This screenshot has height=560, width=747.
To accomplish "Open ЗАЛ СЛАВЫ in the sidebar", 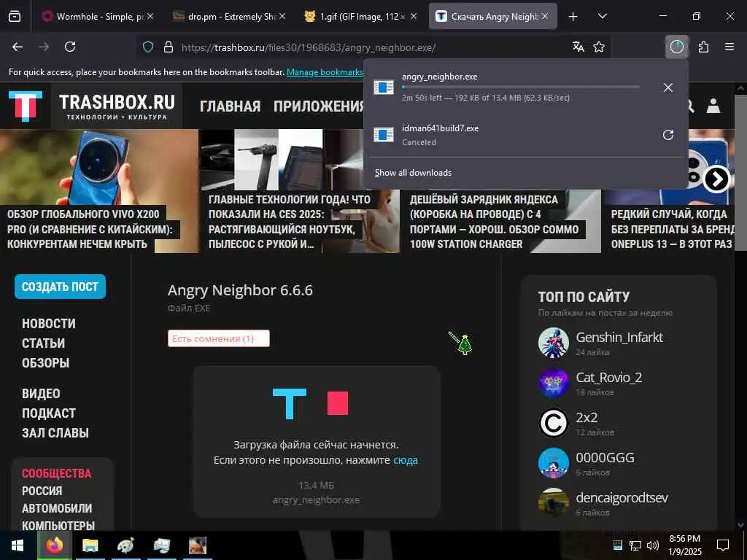I will (x=55, y=433).
